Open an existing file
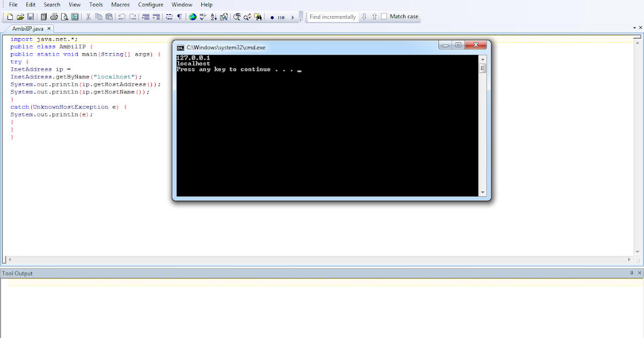644x338 pixels. point(20,17)
